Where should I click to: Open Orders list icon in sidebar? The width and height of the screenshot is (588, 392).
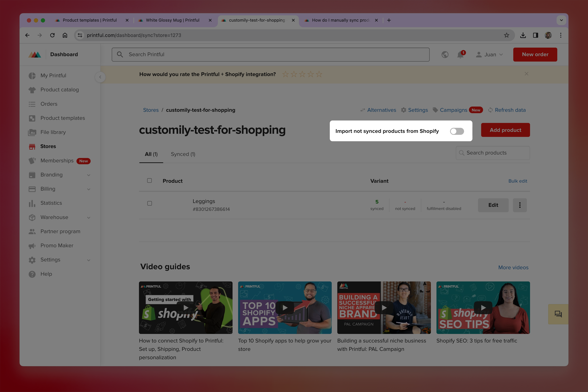[32, 104]
